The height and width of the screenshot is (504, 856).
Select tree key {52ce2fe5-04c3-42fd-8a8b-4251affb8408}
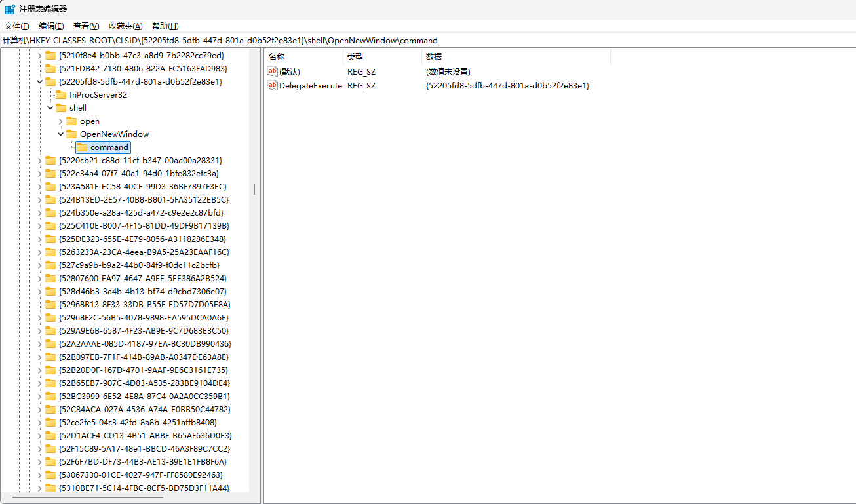pos(138,423)
